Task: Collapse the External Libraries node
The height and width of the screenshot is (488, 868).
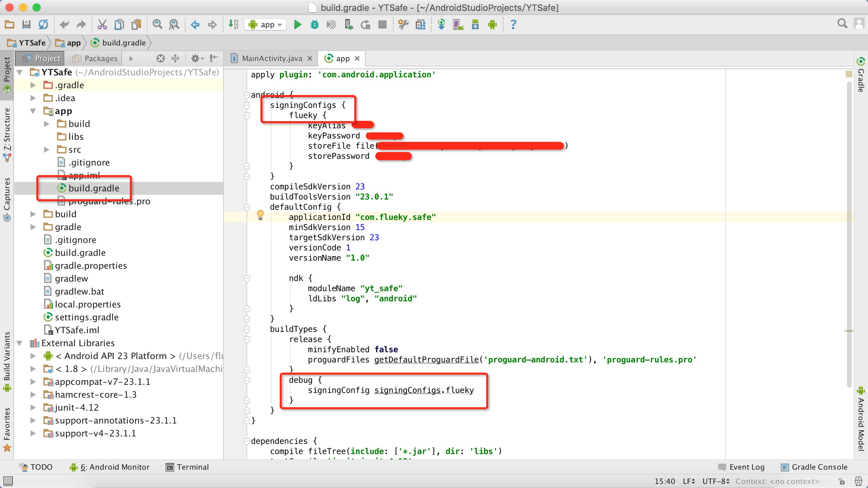Action: (x=20, y=343)
